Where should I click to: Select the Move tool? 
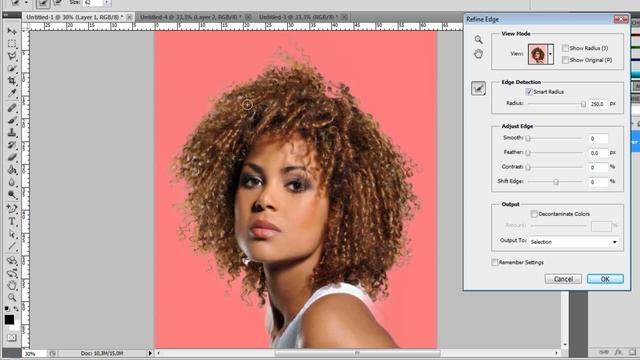pyautogui.click(x=12, y=31)
